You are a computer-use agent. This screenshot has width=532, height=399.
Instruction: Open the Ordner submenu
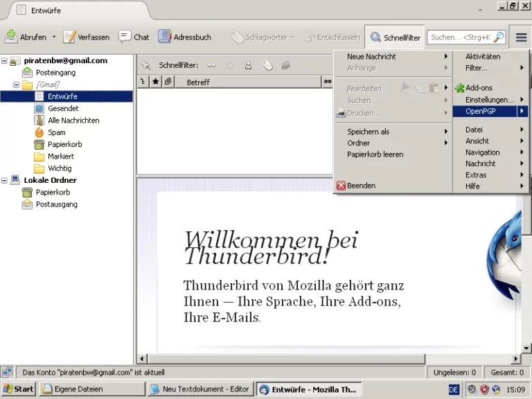coord(393,143)
